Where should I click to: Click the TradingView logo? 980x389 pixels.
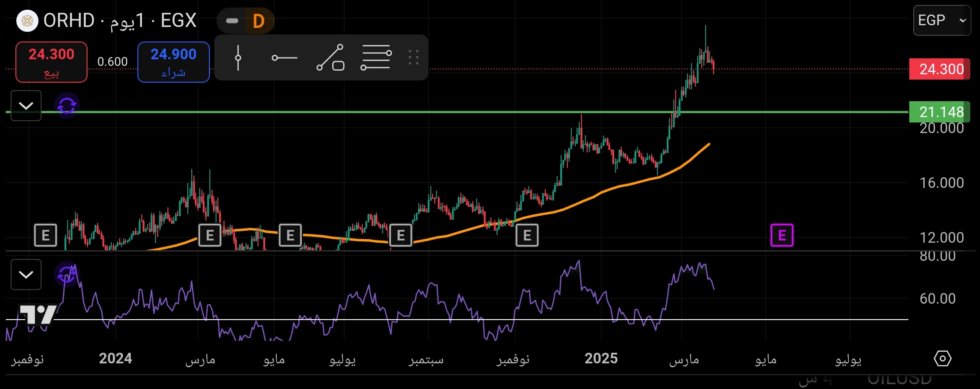(38, 314)
